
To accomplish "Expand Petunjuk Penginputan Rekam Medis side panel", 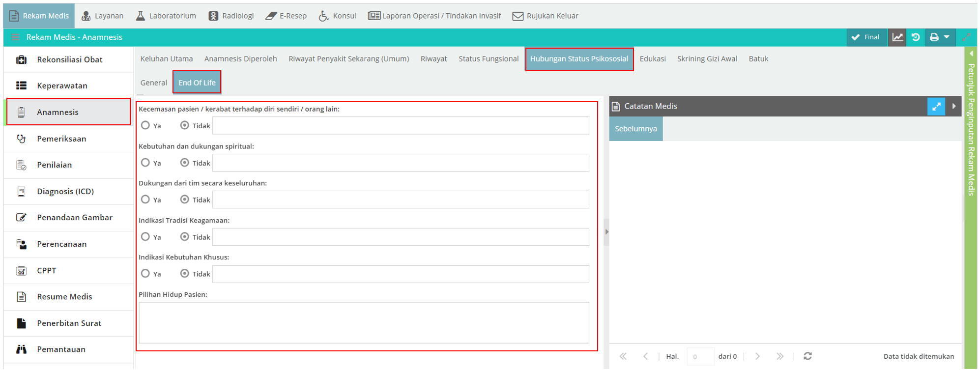I will tap(971, 54).
